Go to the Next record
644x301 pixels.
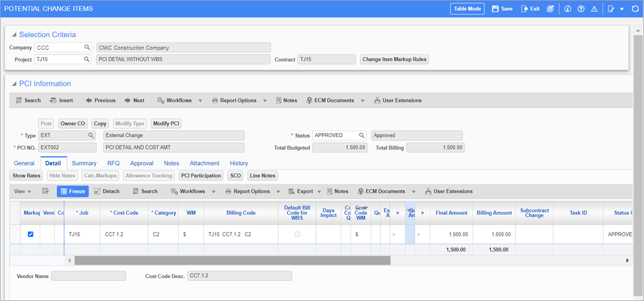point(134,100)
